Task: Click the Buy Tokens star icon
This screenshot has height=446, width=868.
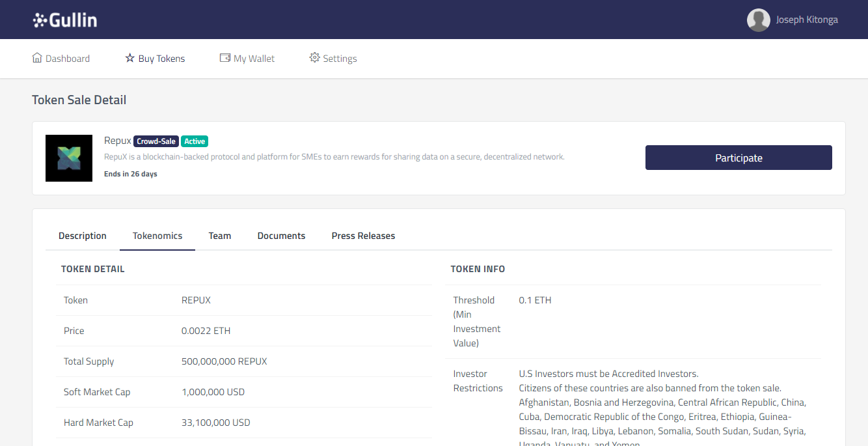Action: (x=130, y=58)
